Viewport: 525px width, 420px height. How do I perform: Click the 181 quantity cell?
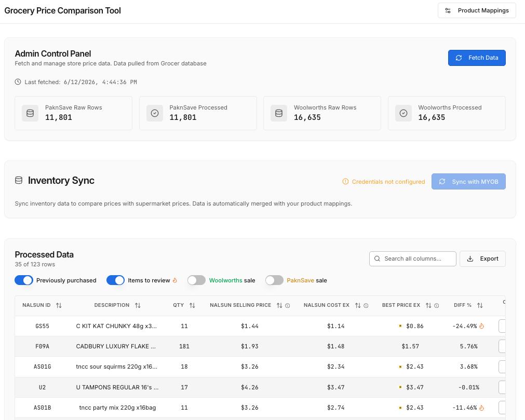[184, 346]
